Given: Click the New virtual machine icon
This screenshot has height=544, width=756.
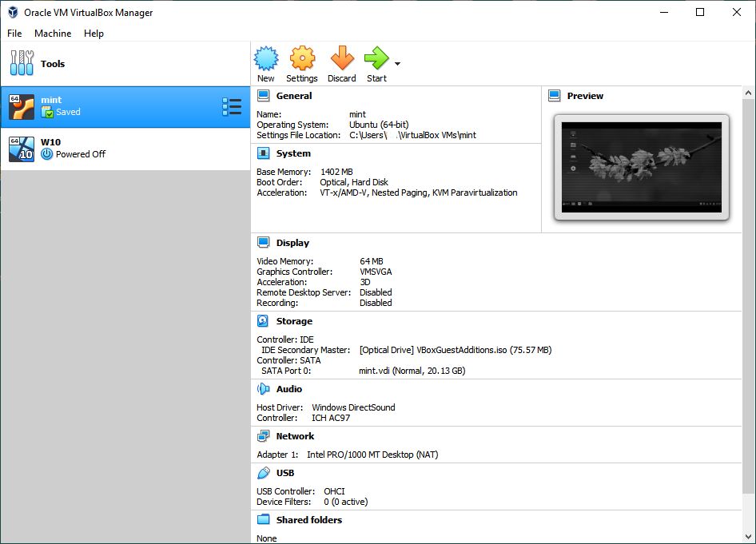Looking at the screenshot, I should [265, 59].
